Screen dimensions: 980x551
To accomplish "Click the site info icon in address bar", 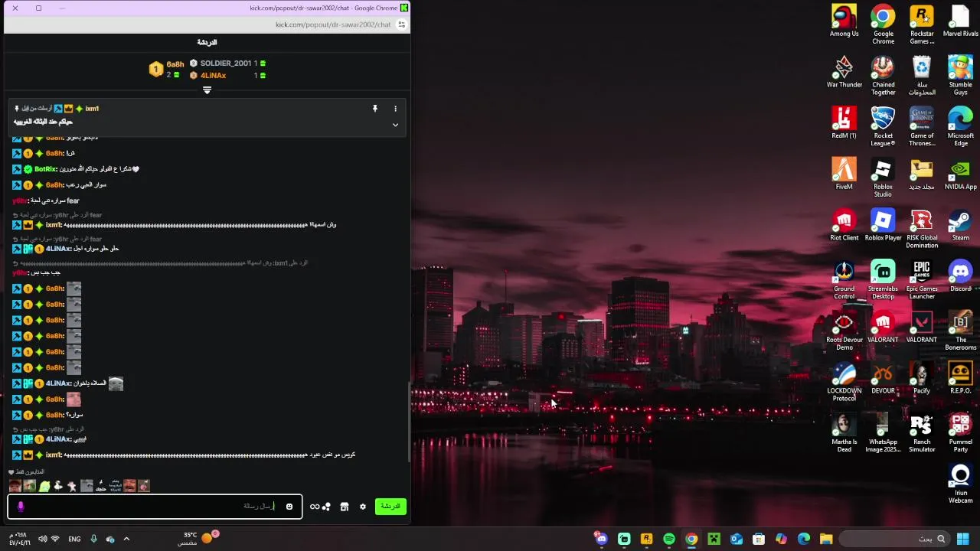I will 401,24.
